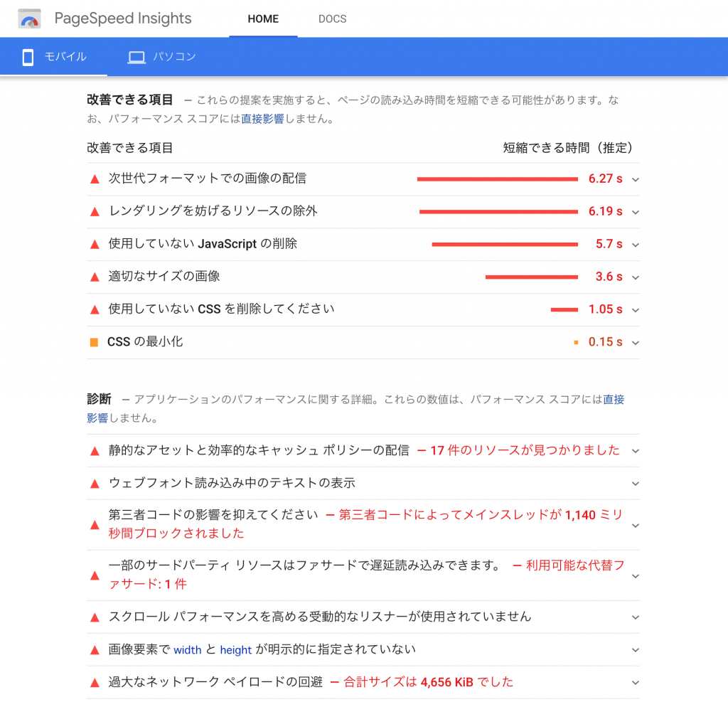Click the mobile phone icon
Image resolution: width=728 pixels, height=702 pixels.
point(28,57)
